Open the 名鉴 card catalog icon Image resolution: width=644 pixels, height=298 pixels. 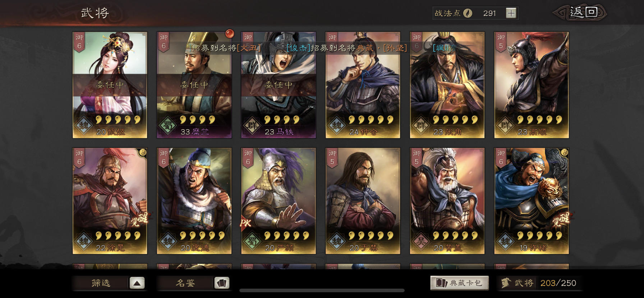[x=222, y=283]
